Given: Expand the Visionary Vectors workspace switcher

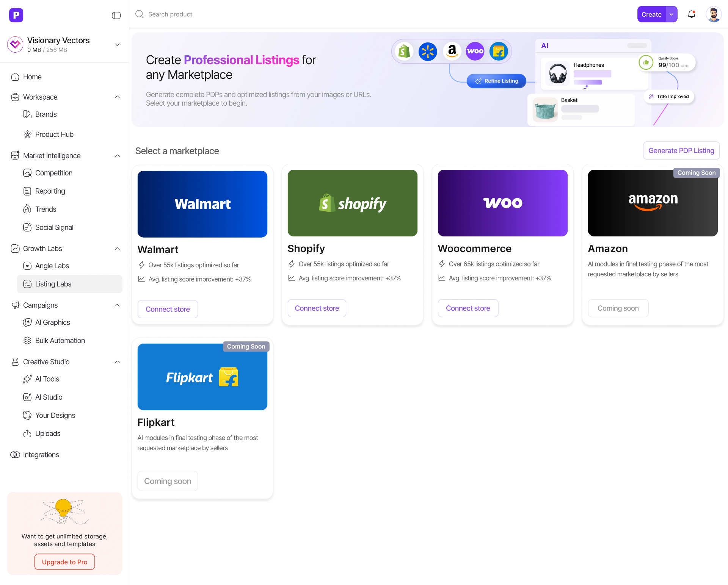Looking at the screenshot, I should (x=117, y=45).
